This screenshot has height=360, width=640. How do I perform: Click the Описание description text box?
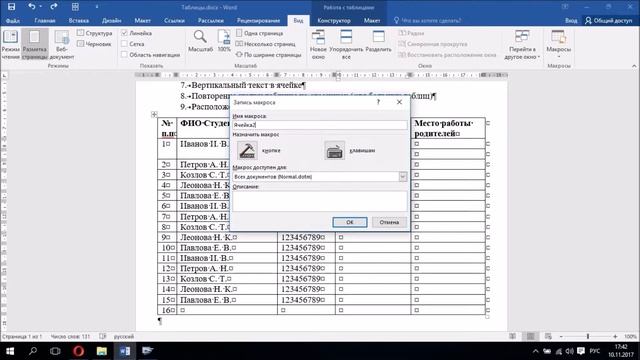pyautogui.click(x=320, y=201)
